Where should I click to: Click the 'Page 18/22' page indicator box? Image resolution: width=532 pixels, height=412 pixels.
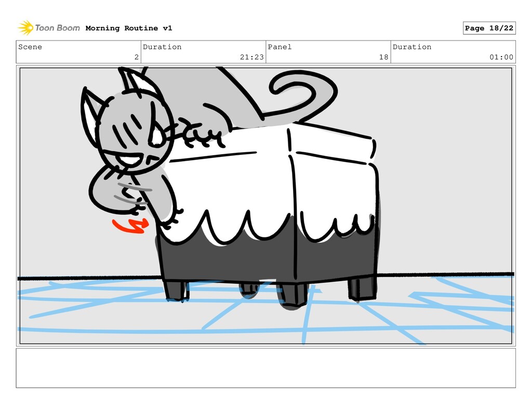coord(489,28)
